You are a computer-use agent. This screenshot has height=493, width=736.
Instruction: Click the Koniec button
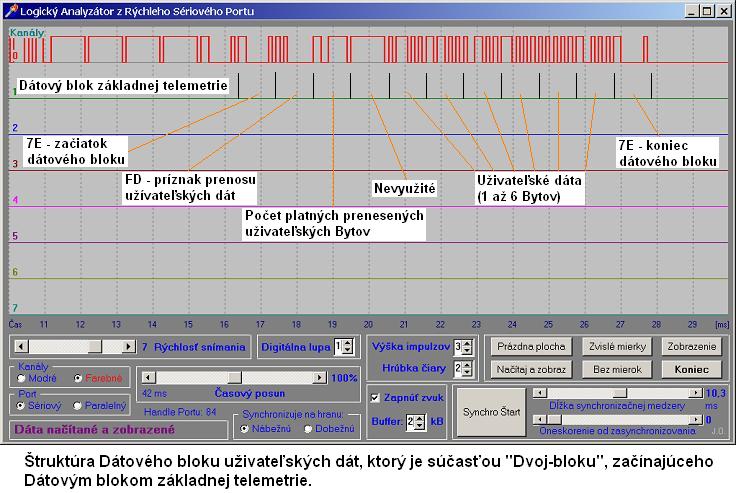tap(691, 370)
